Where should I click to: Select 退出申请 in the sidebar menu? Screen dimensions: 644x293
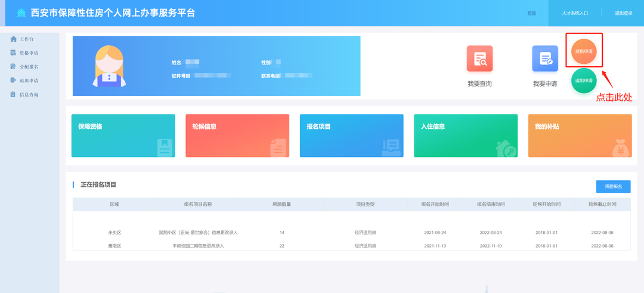click(28, 81)
